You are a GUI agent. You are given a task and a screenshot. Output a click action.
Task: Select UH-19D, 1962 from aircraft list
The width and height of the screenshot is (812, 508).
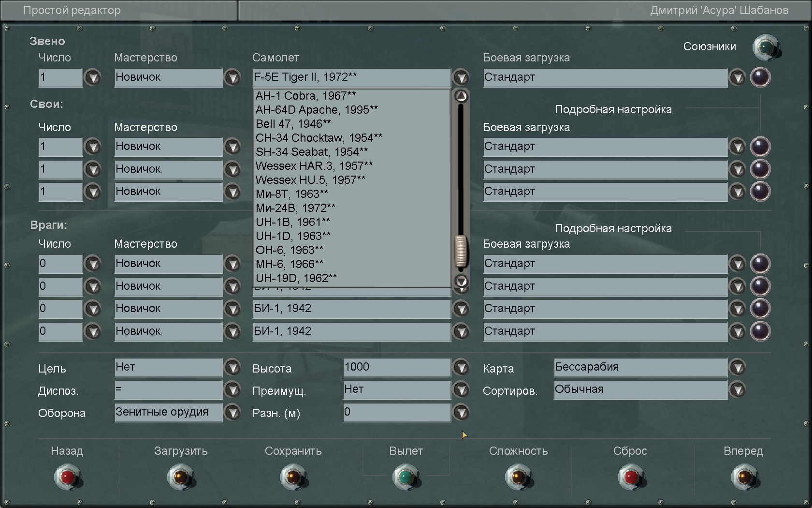pyautogui.click(x=352, y=278)
